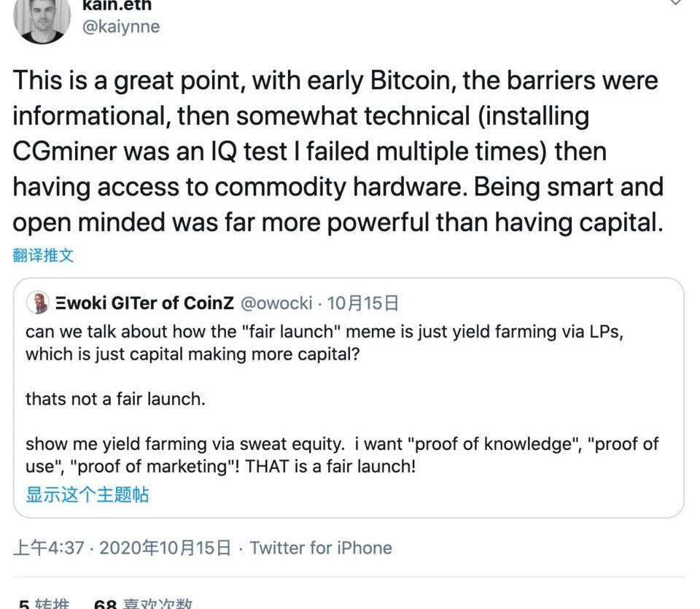Click the tweet's closing line about having capital

point(338,222)
